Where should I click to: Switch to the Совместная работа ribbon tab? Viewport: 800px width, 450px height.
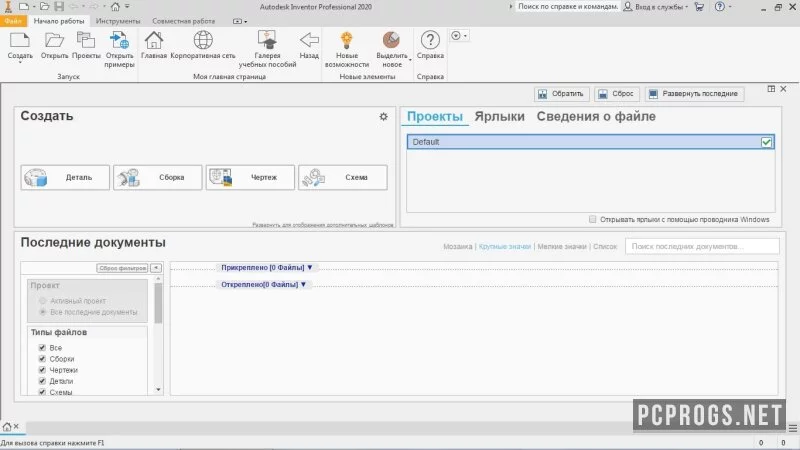184,21
